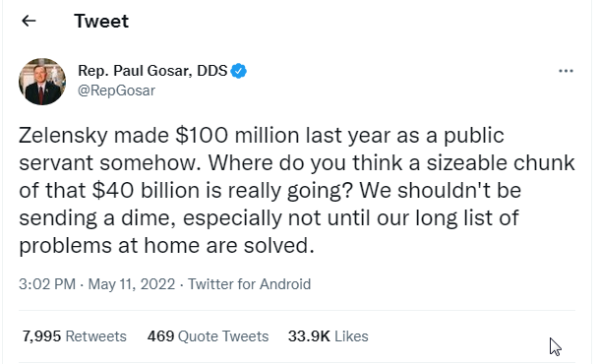Click the blue verified badge
The width and height of the screenshot is (599, 364).
coord(239,71)
